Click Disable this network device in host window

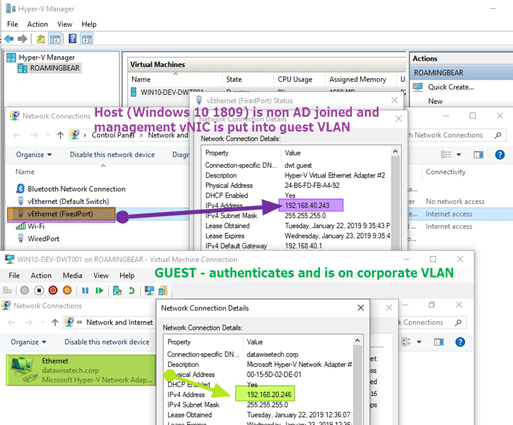coord(112,155)
